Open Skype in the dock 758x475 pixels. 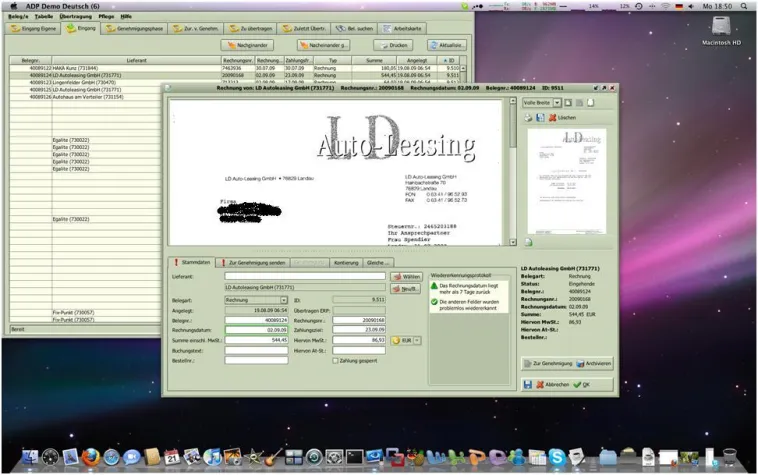[557, 457]
